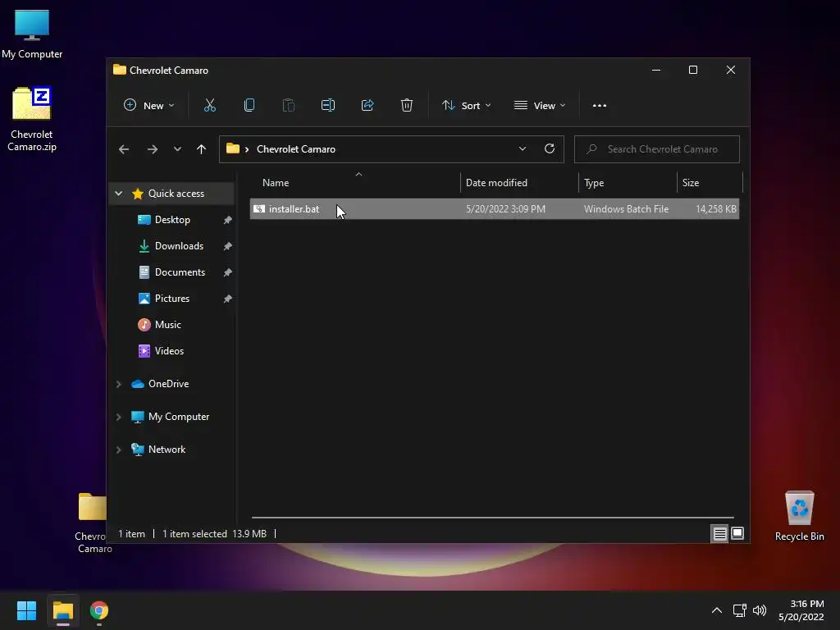This screenshot has width=840, height=630.
Task: Open Music in navigation pane
Action: (167, 325)
